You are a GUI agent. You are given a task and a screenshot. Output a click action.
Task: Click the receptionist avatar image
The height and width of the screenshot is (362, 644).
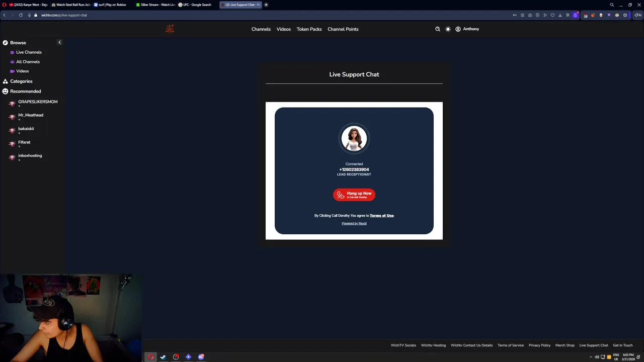click(x=354, y=139)
